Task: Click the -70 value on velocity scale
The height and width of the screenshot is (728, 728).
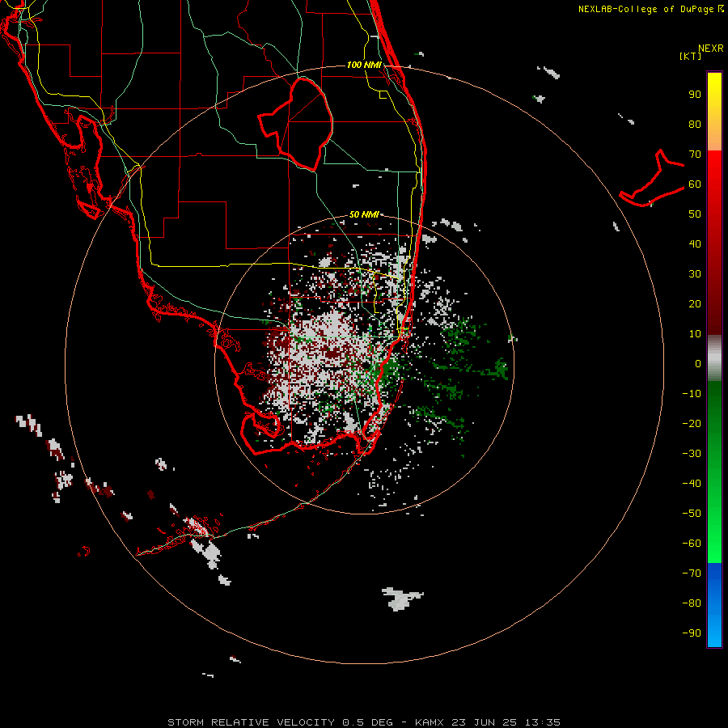Action: [692, 573]
